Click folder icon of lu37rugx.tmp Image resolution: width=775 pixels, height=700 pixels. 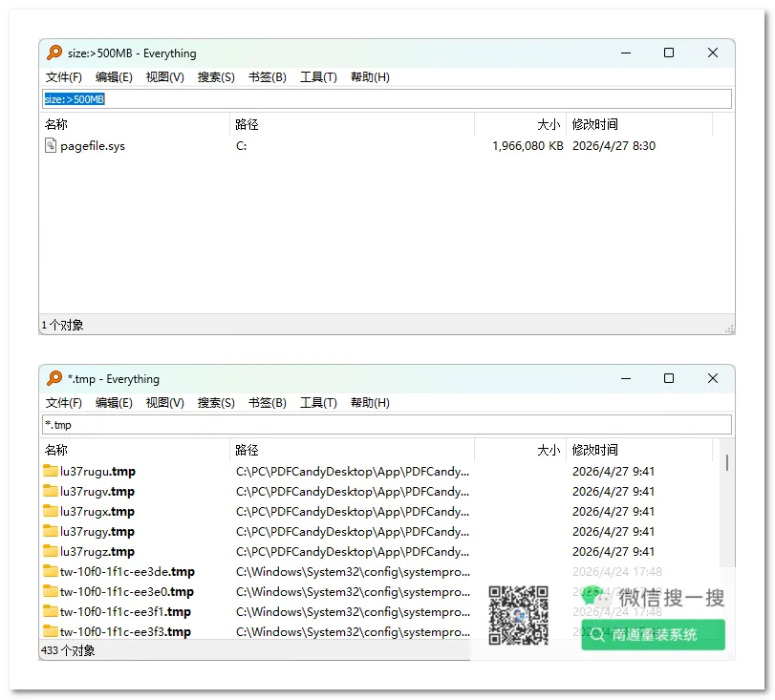pos(51,511)
